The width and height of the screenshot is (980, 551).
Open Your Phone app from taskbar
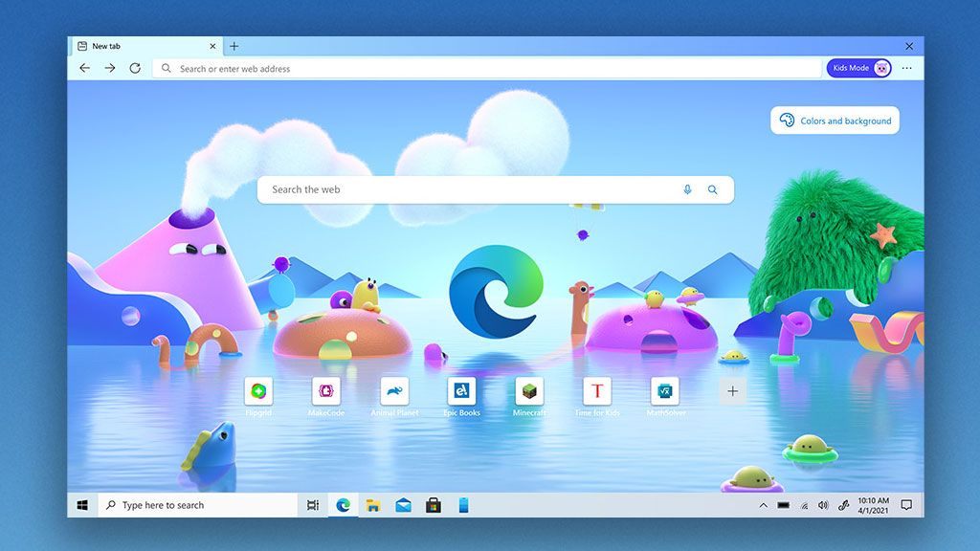(x=463, y=505)
